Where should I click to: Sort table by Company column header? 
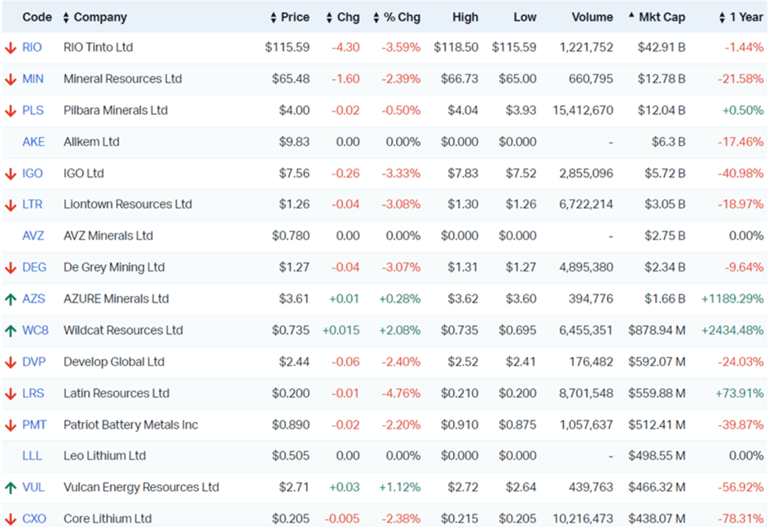click(100, 17)
